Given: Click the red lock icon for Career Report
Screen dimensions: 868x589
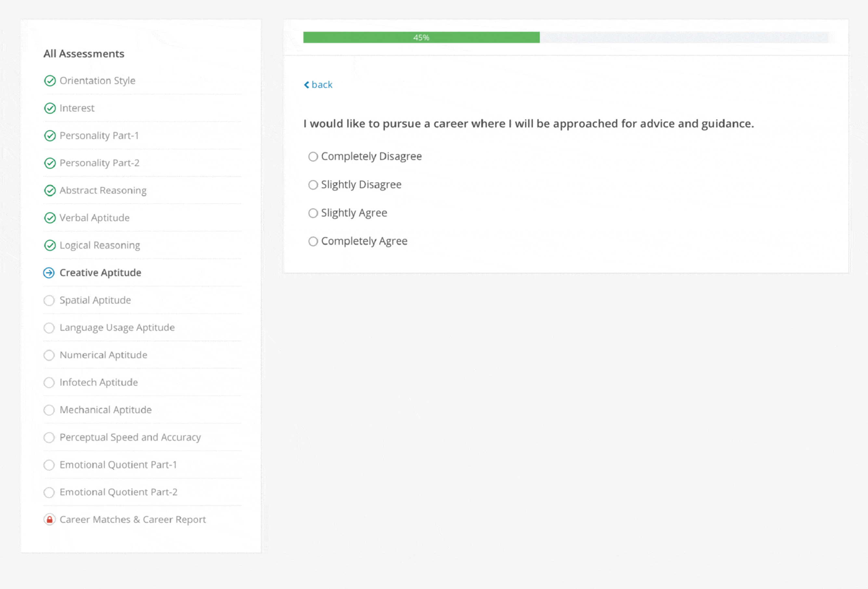Looking at the screenshot, I should pyautogui.click(x=49, y=519).
